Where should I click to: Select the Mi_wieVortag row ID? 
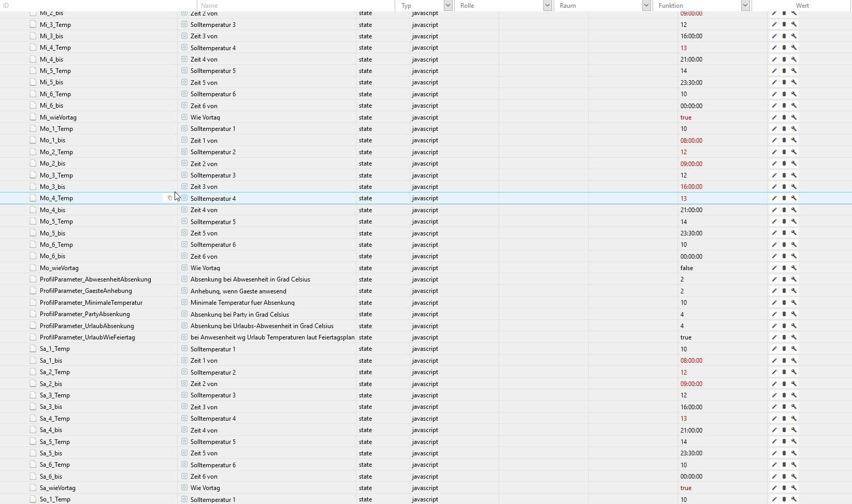pos(58,117)
